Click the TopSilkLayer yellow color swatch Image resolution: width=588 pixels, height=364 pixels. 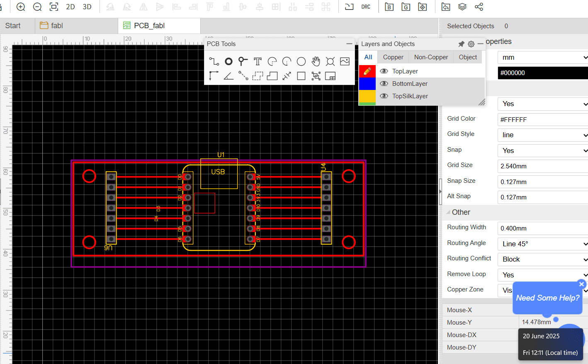point(367,96)
